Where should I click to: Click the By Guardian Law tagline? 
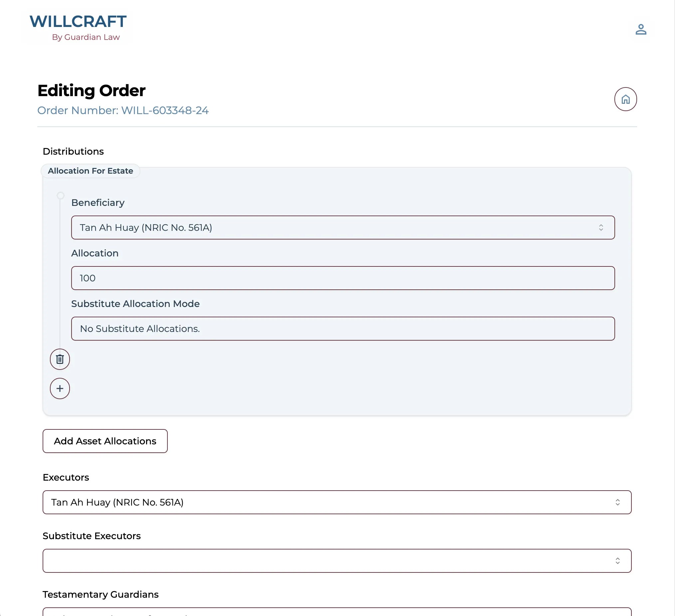point(86,37)
